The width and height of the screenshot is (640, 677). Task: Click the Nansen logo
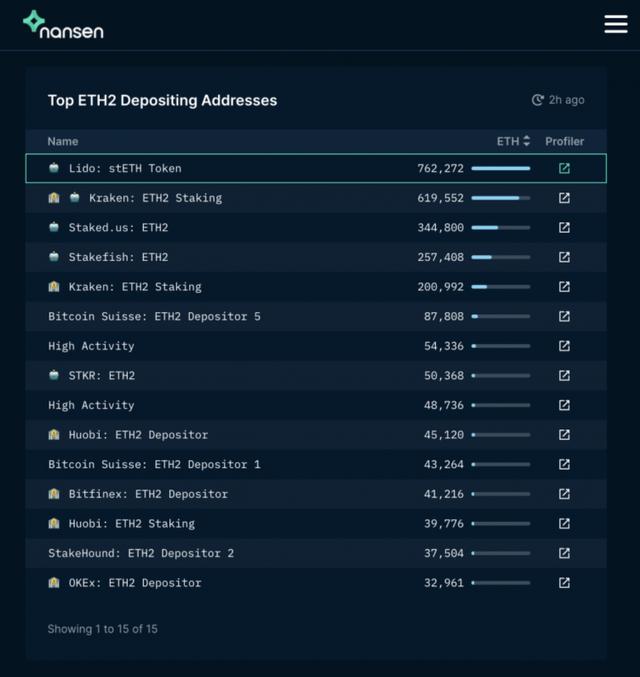coord(63,25)
